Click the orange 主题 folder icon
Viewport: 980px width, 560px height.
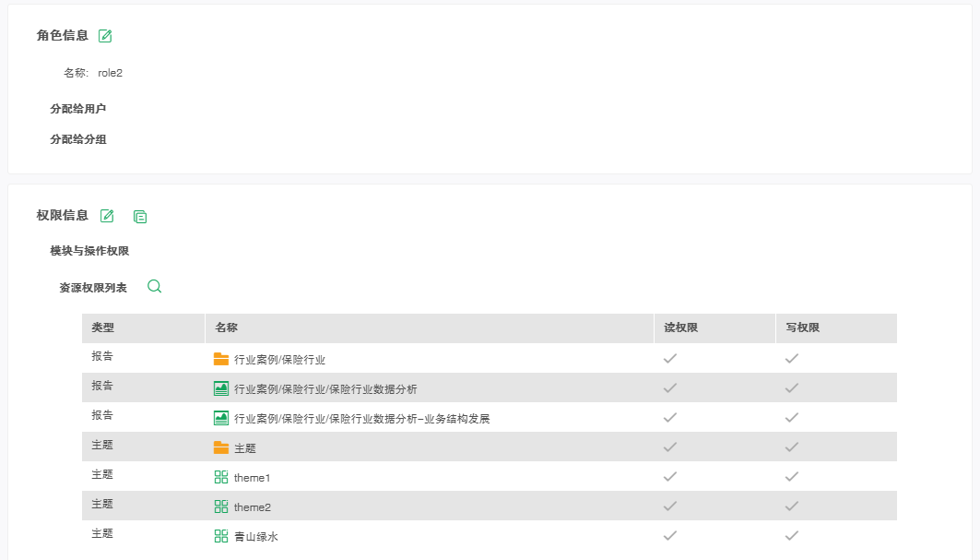(221, 447)
